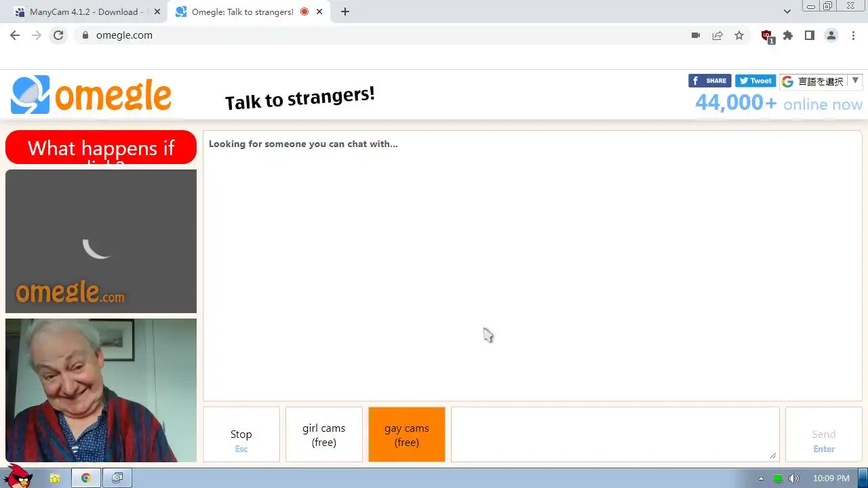868x488 pixels.
Task: Open the Extensions puzzle menu
Action: (x=788, y=35)
